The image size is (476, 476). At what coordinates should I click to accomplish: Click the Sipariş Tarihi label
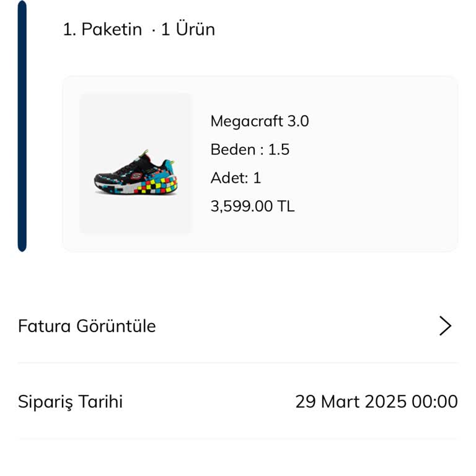point(70,402)
